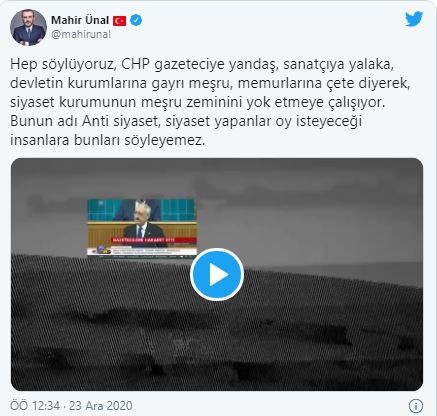Click the word CHP in the tweet
Screen dimensions: 437x416
click(x=135, y=64)
